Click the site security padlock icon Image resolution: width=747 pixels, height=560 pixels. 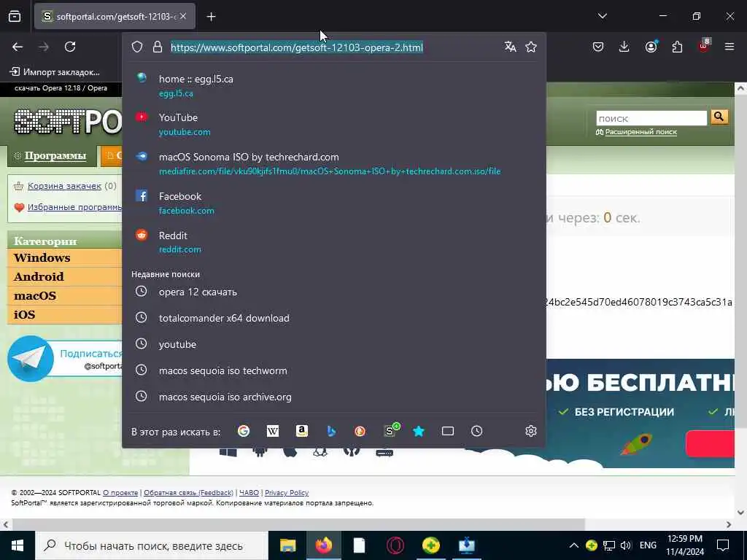(158, 47)
